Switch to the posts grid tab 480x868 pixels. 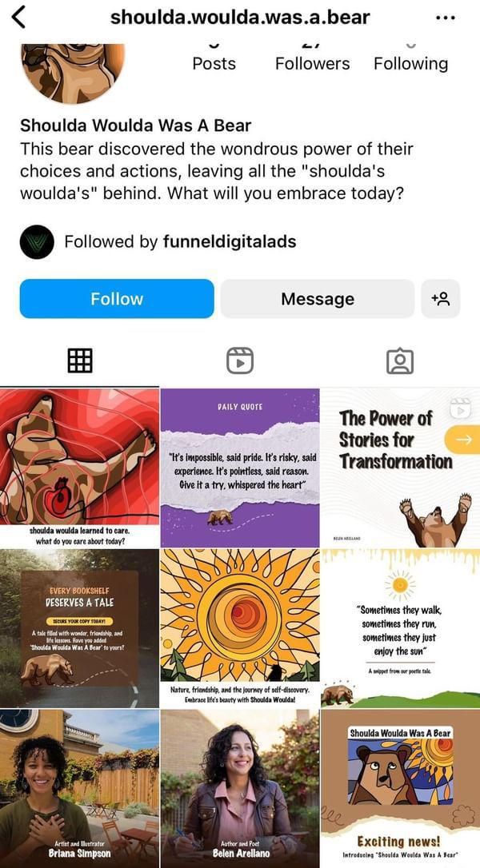tap(80, 360)
